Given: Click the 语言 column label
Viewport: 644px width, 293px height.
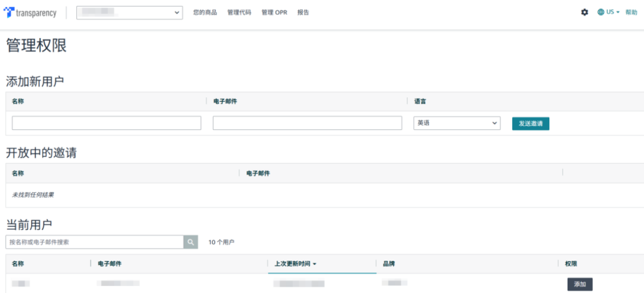Looking at the screenshot, I should 420,101.
